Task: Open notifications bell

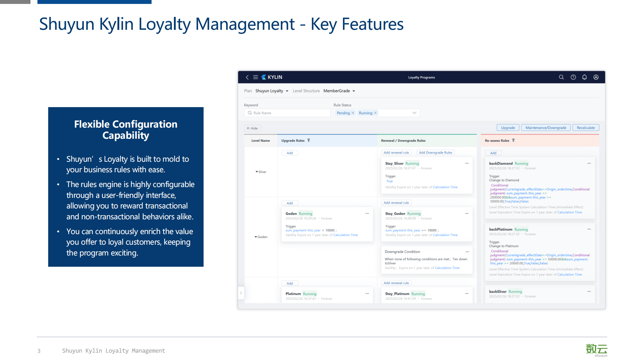Action: point(585,77)
